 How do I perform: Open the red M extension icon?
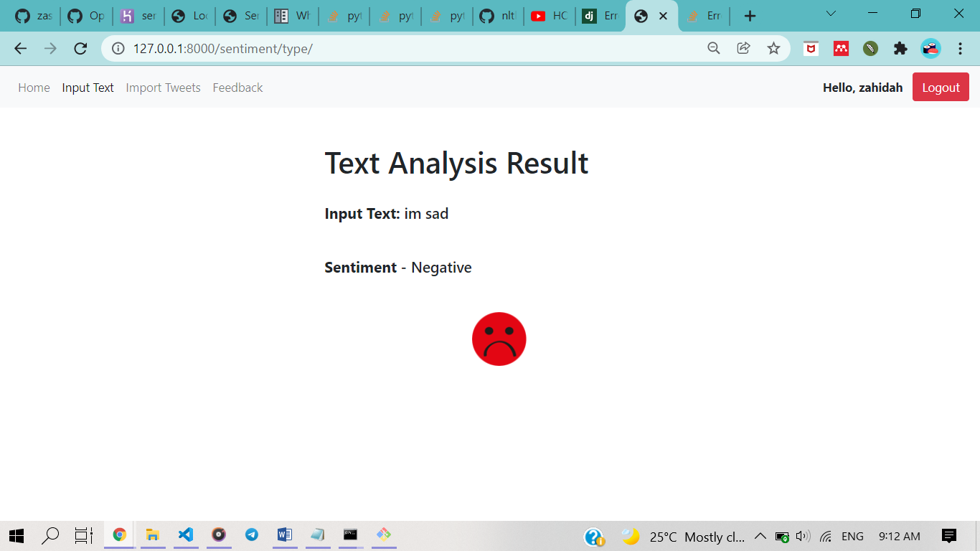(x=841, y=48)
